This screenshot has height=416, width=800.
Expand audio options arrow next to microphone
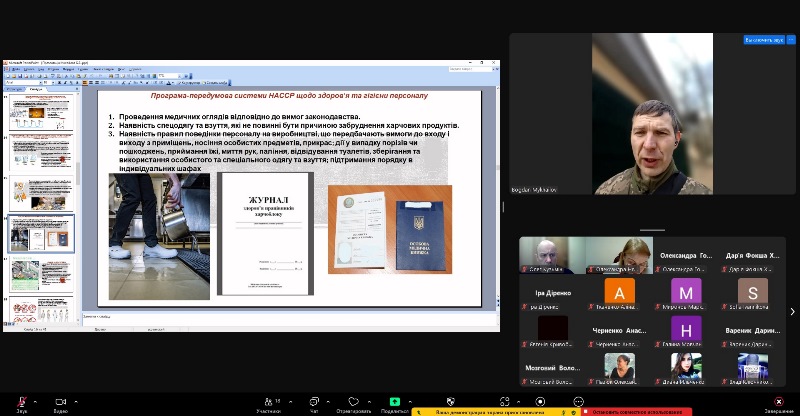(37, 399)
